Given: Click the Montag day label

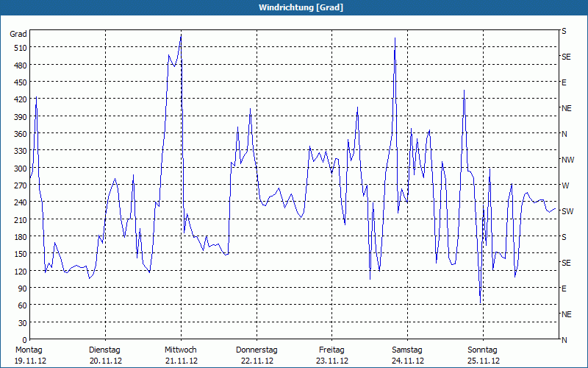Looking at the screenshot, I should [29, 350].
